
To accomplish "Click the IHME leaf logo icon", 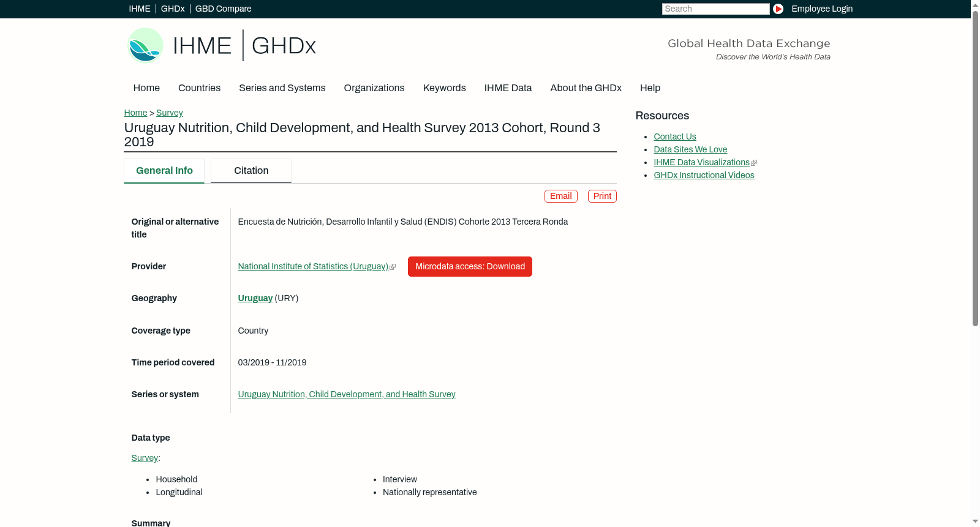I will click(145, 45).
